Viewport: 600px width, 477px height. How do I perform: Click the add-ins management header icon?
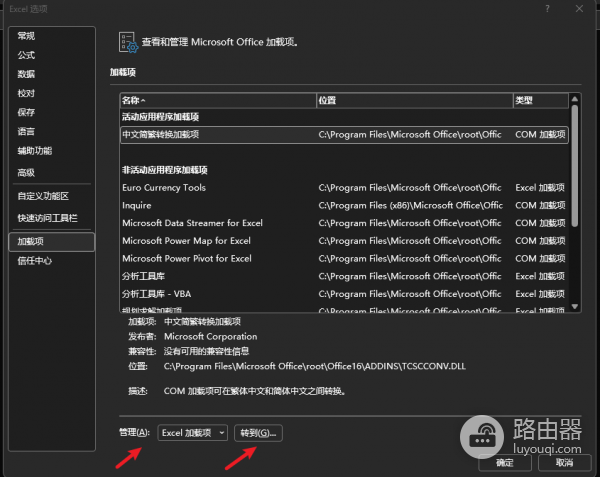click(128, 42)
